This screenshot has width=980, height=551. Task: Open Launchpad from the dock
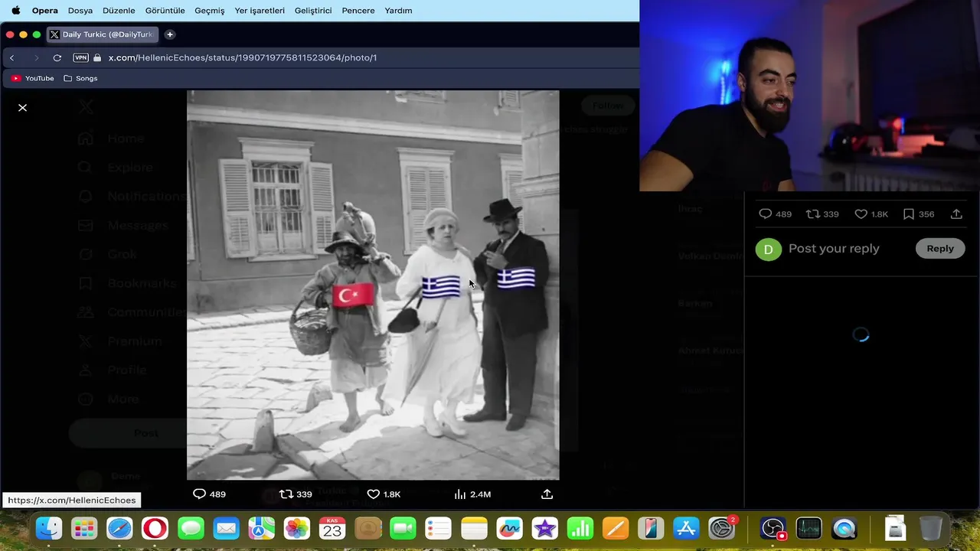point(84,528)
